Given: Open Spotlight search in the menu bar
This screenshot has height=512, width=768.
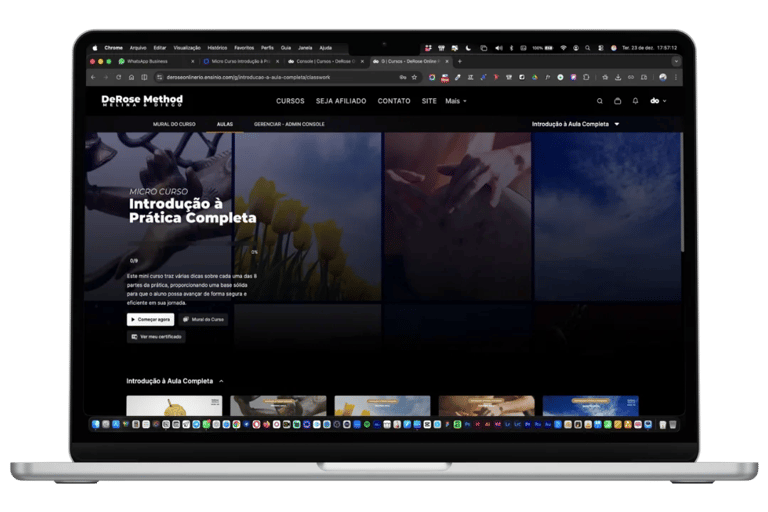Looking at the screenshot, I should click(x=587, y=48).
